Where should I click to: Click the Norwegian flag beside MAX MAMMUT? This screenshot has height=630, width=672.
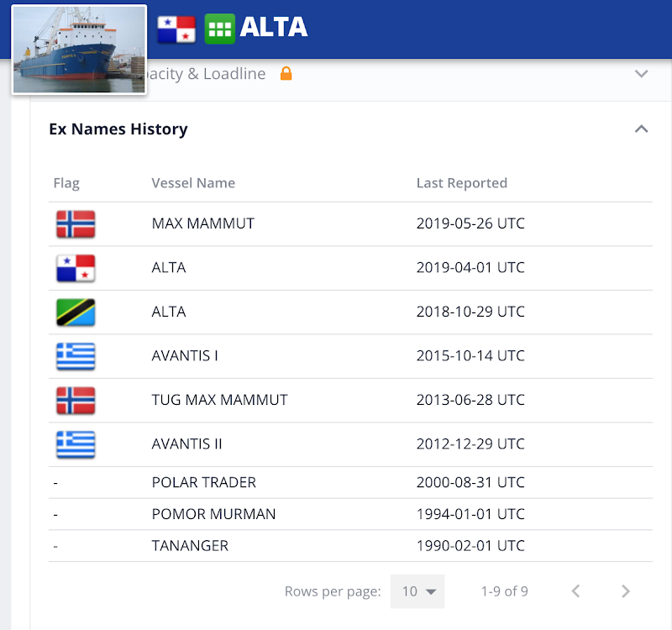click(76, 224)
